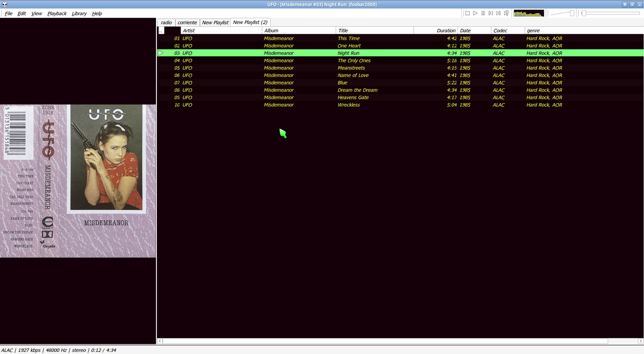644x354 pixels.
Task: Select the track Blue
Action: 400,83
